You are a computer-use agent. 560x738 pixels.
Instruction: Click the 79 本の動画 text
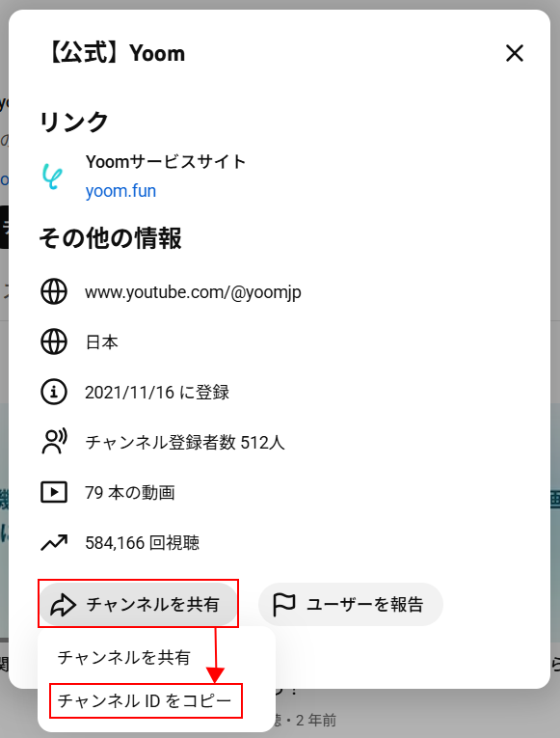click(x=130, y=493)
